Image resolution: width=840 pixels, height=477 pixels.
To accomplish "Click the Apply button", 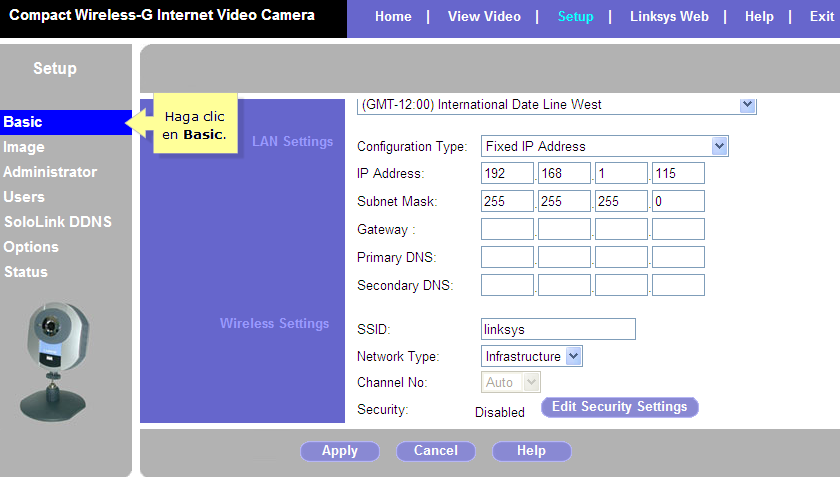I will point(340,451).
